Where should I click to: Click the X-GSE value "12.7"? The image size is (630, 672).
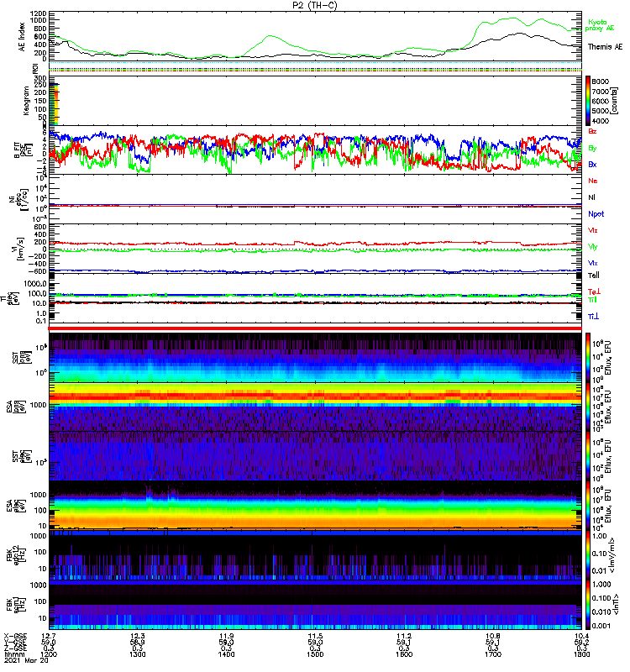[x=49, y=637]
